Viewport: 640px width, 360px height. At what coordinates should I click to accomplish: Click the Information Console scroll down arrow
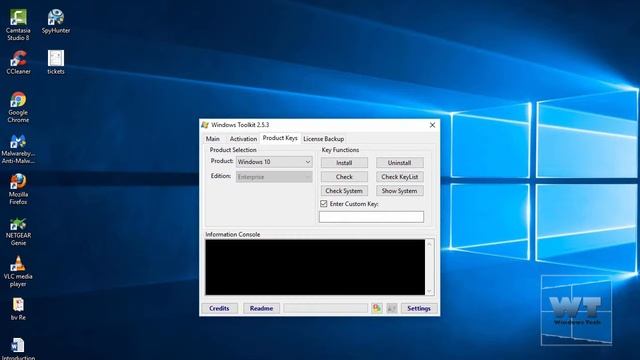[x=429, y=291]
